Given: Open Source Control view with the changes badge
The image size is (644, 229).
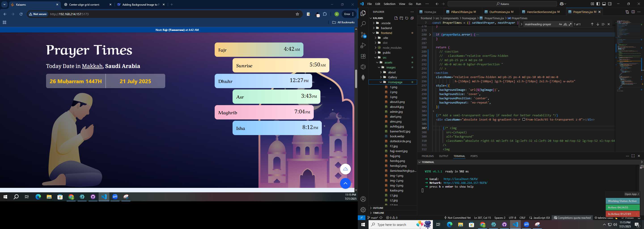Looking at the screenshot, I should 363,35.
